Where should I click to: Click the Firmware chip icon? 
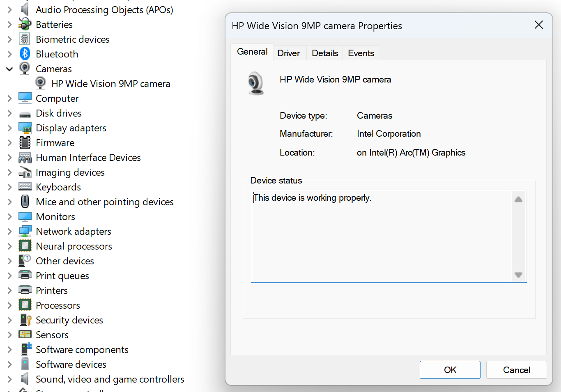[25, 142]
